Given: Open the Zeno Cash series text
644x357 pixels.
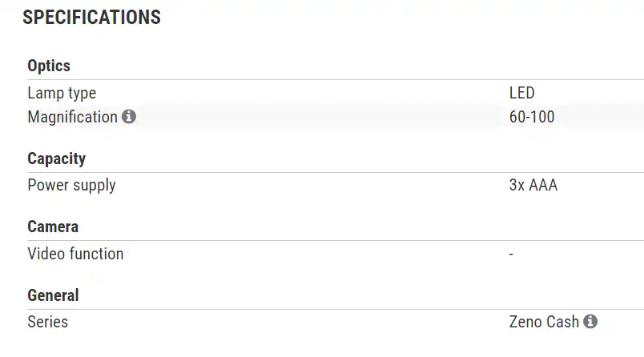Looking at the screenshot, I should tap(544, 322).
